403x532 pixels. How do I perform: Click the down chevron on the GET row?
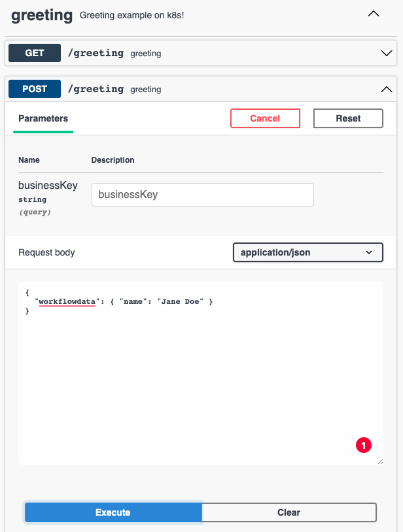pyautogui.click(x=386, y=53)
